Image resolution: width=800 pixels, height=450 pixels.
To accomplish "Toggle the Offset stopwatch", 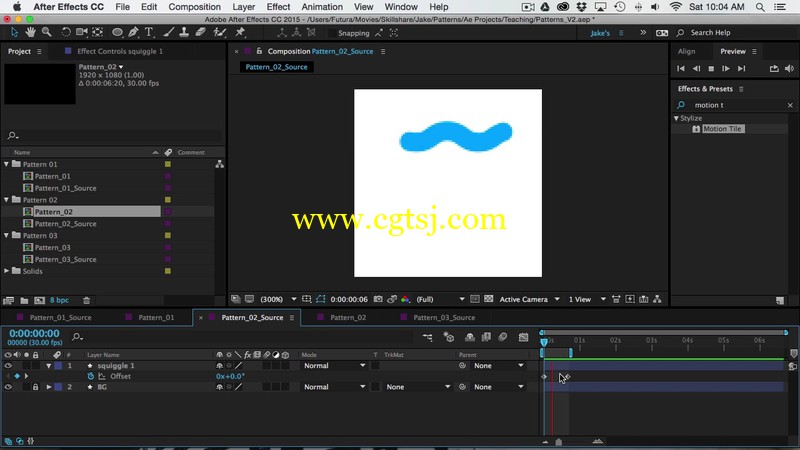I will click(90, 376).
